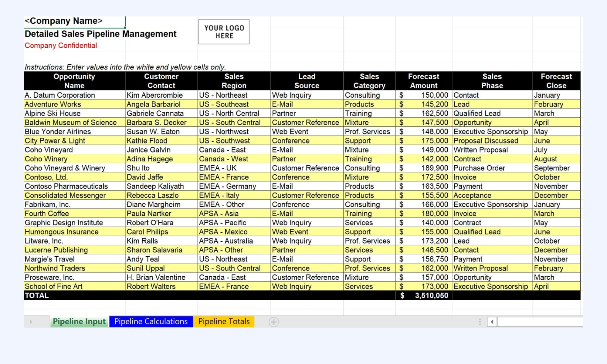This screenshot has width=607, height=364.
Task: Select Baldwin Museum of Science cell
Action: click(x=74, y=122)
